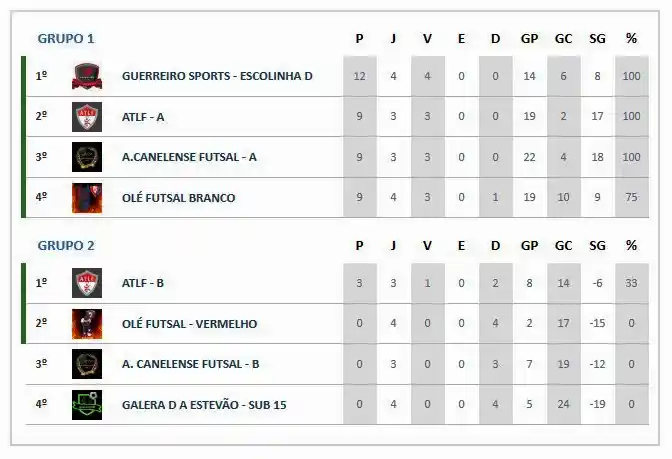Click the Guerreiro Sports team logo
Viewport: 672px width, 459px height.
(87, 76)
